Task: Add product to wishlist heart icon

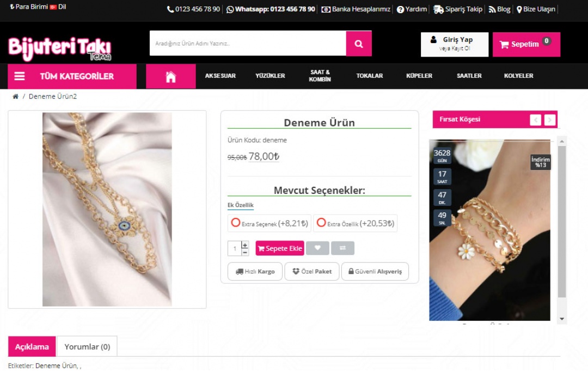Action: [317, 248]
